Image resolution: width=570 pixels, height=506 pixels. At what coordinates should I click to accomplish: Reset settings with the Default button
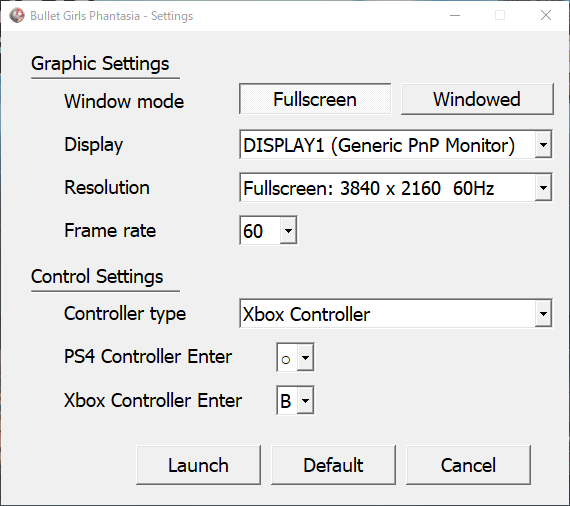tap(333, 465)
